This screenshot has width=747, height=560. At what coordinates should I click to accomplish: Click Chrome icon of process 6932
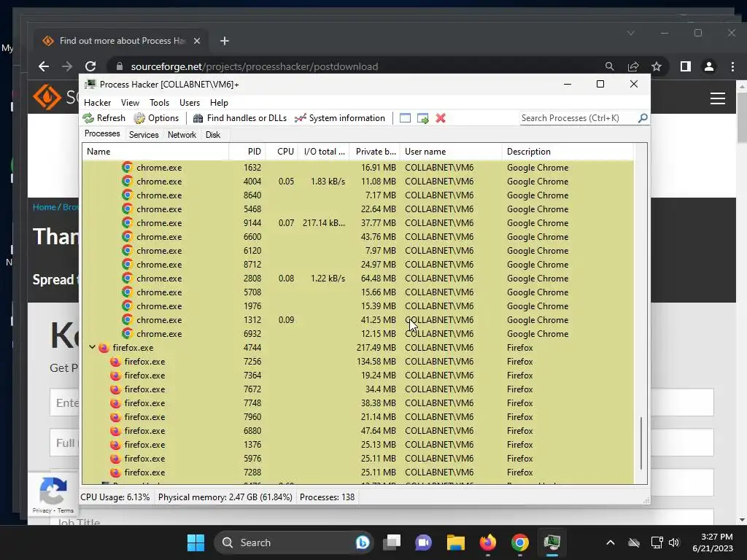(x=127, y=333)
